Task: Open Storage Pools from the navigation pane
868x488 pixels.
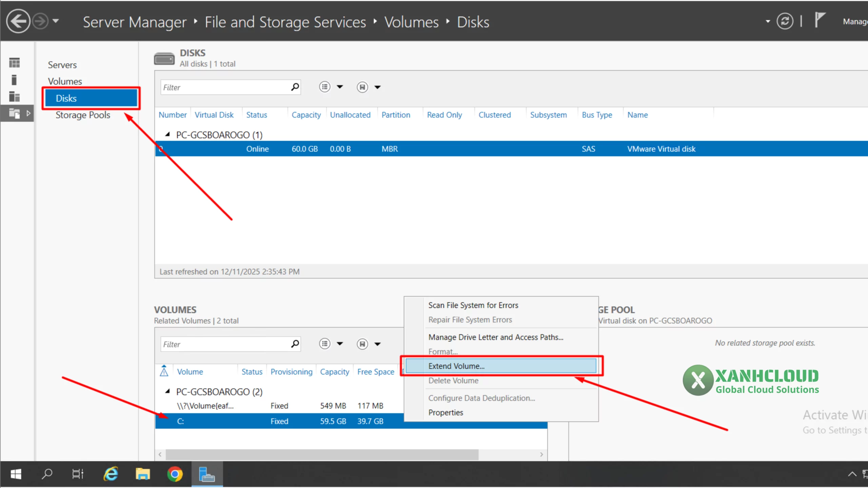Action: coord(82,115)
